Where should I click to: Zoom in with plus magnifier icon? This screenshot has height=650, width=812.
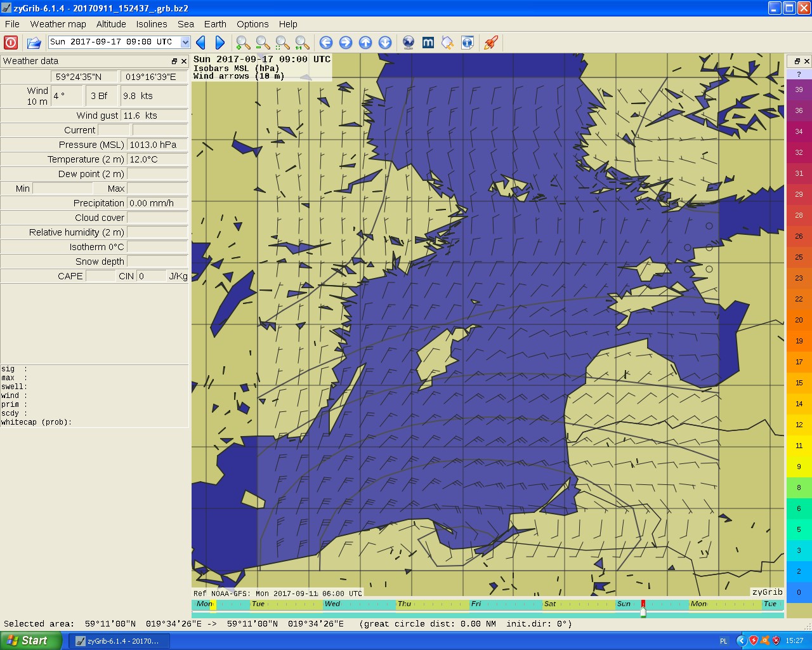tap(243, 43)
